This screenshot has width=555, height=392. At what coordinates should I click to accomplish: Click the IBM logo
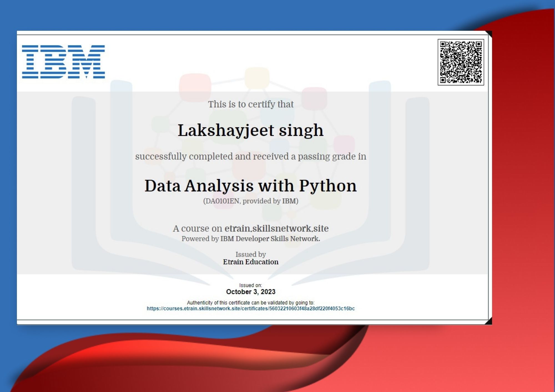pos(63,62)
